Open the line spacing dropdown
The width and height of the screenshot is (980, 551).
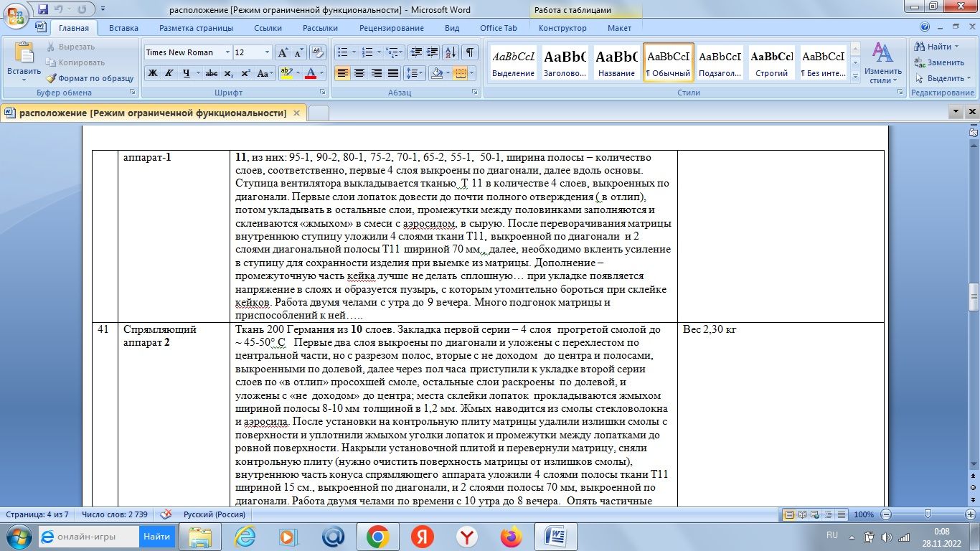pos(414,72)
